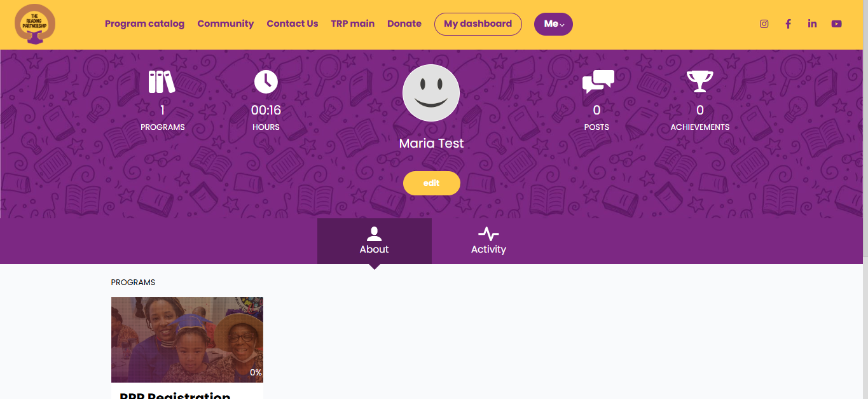Visit the TRP main link
Viewport: 868px width, 399px height.
tap(352, 24)
